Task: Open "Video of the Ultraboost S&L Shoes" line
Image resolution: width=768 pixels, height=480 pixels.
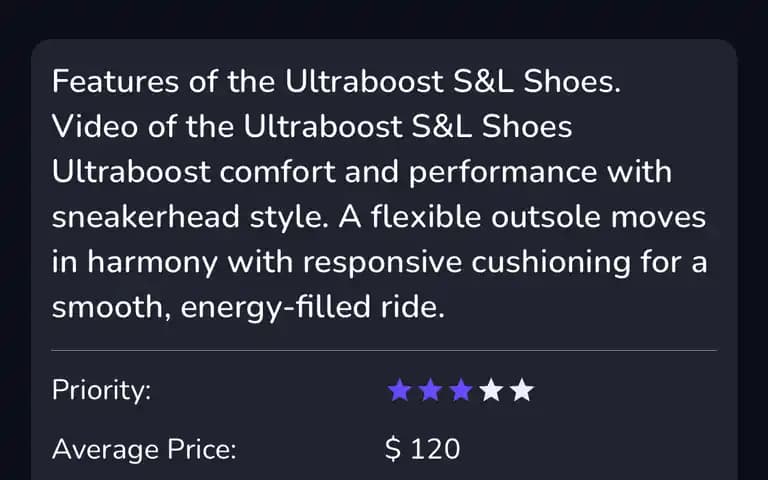Action: (x=312, y=126)
